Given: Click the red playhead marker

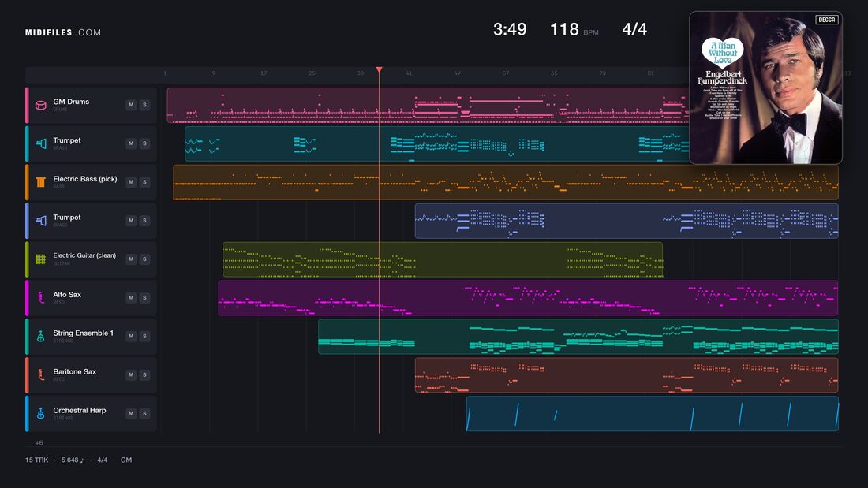Looking at the screenshot, I should tap(380, 69).
